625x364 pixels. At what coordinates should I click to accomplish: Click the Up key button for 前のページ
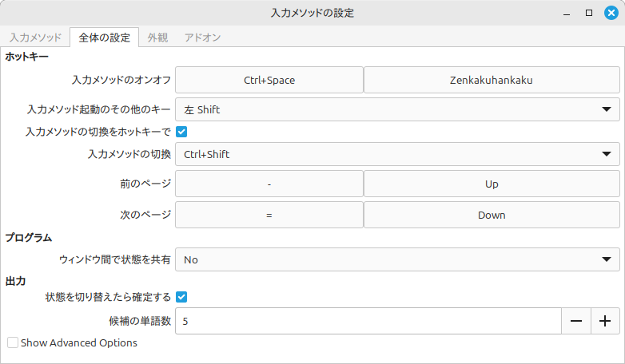click(492, 184)
